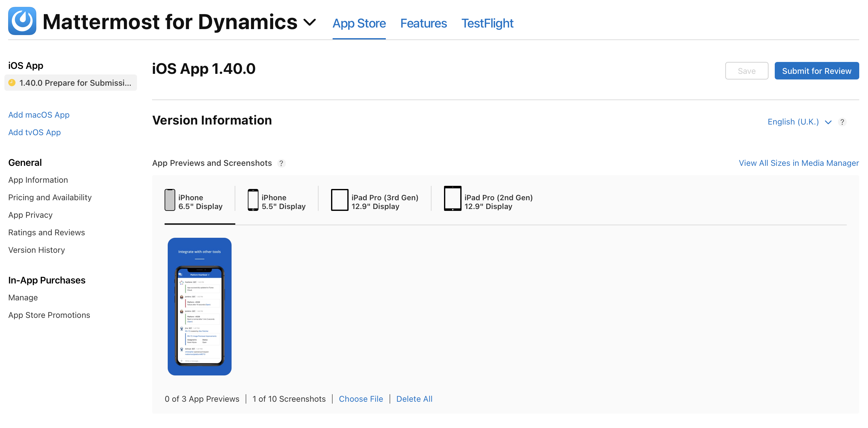Open the English (U.K.) language dropdown
Image resolution: width=868 pixels, height=428 pixels.
click(x=799, y=122)
